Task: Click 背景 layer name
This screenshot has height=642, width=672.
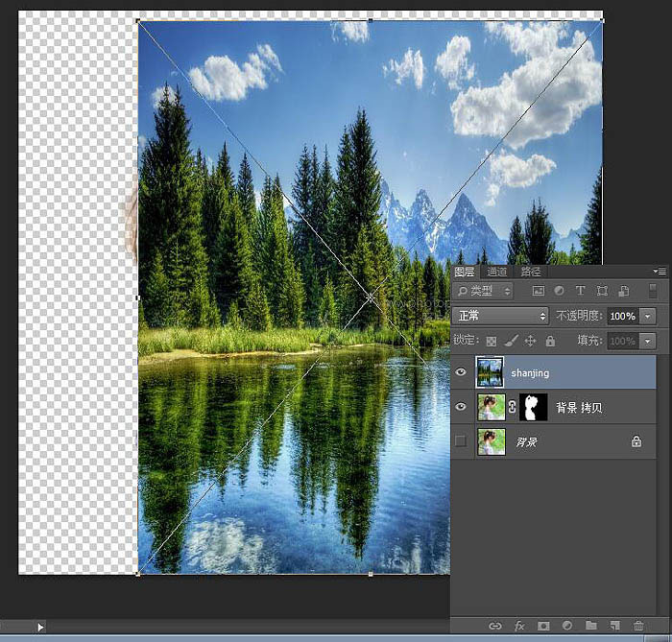Action: coord(526,441)
